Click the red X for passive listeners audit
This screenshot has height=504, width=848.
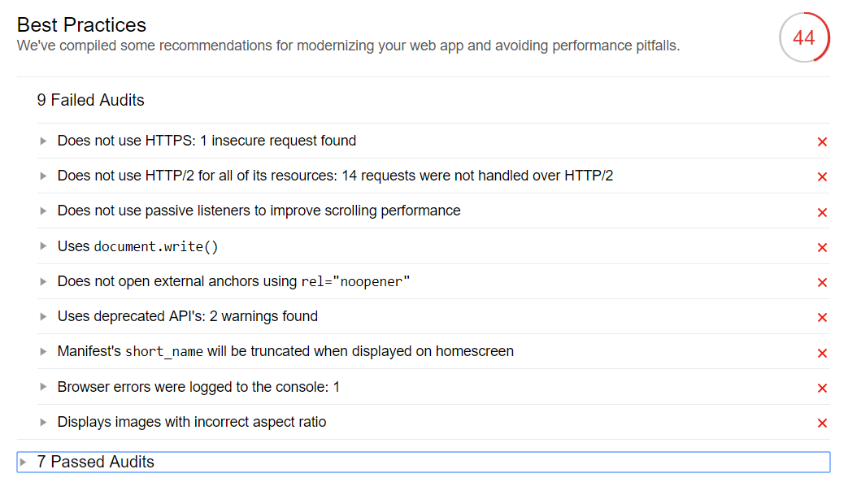[822, 212]
